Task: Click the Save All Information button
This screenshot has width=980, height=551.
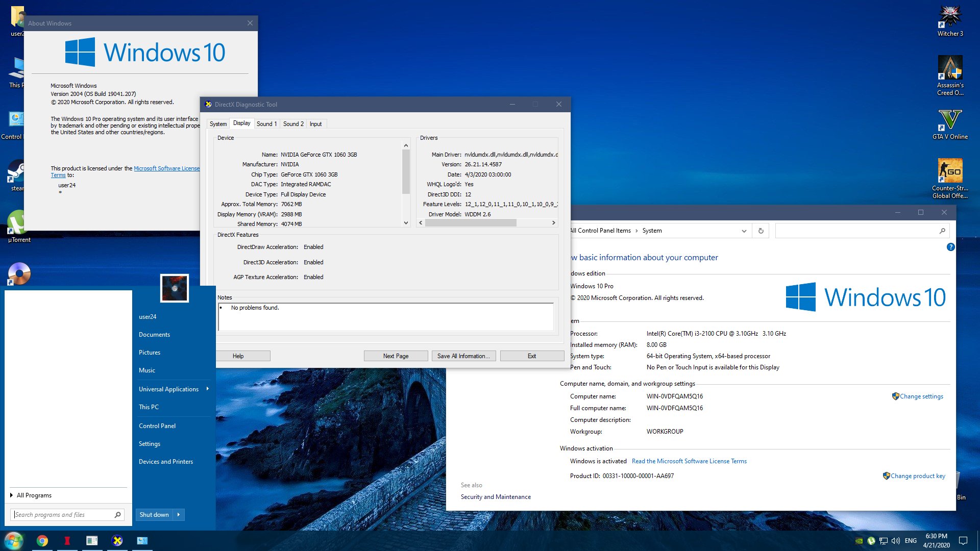Action: click(x=463, y=356)
